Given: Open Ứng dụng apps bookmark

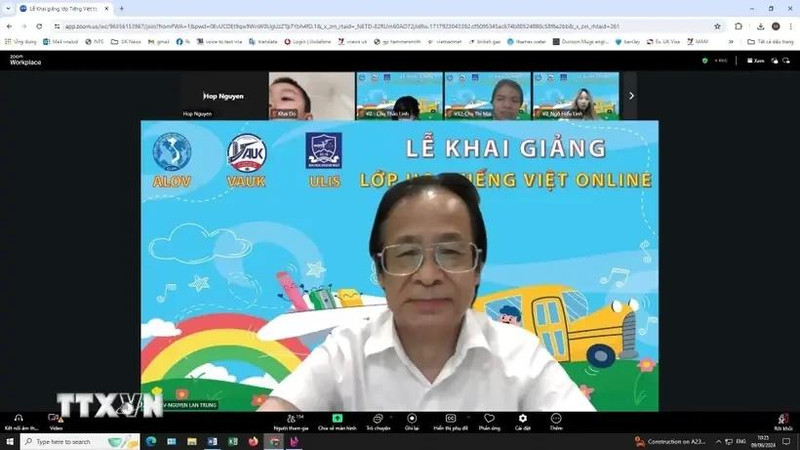Looking at the screenshot, I should (20, 42).
